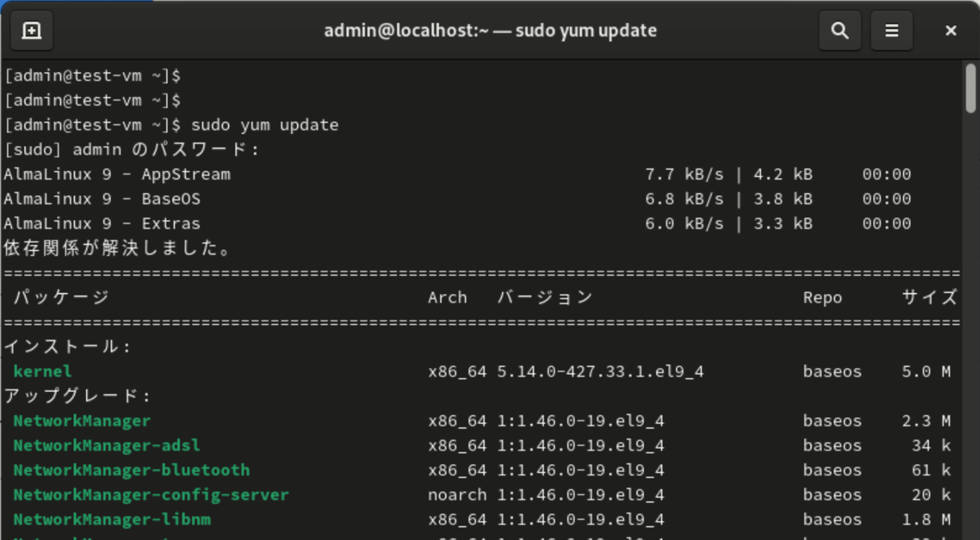Click the Repo column header

[822, 297]
